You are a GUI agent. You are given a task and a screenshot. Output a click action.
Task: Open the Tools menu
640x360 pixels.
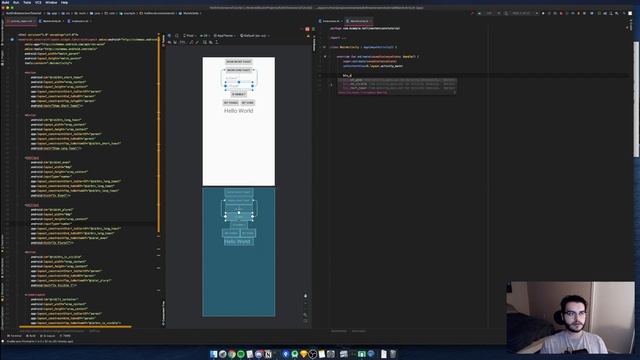(27, 2)
